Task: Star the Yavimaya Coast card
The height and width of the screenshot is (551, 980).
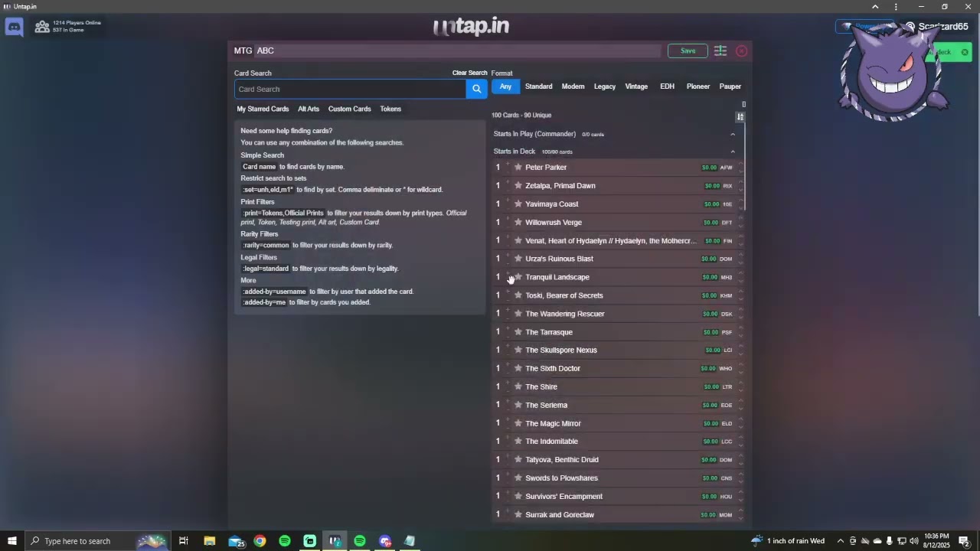Action: coord(518,204)
